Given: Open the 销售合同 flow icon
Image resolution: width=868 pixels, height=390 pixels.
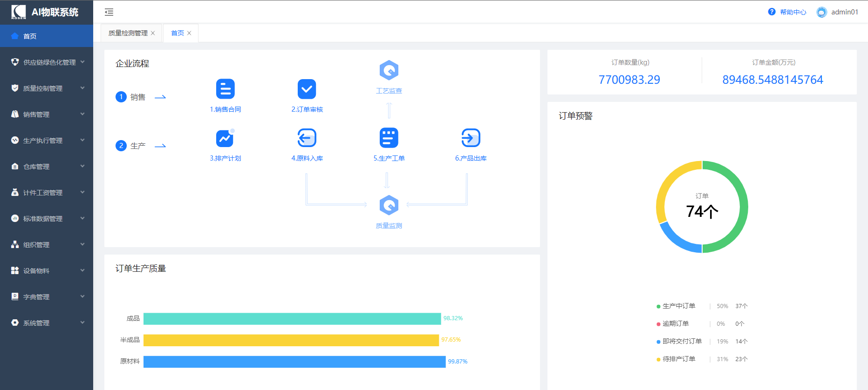Looking at the screenshot, I should pyautogui.click(x=226, y=89).
